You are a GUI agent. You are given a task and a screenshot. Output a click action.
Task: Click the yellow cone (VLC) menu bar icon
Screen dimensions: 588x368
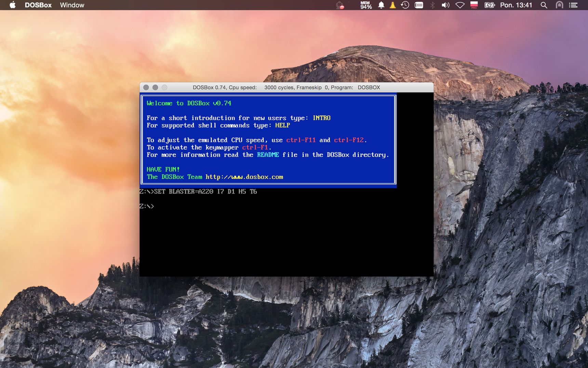tap(393, 5)
